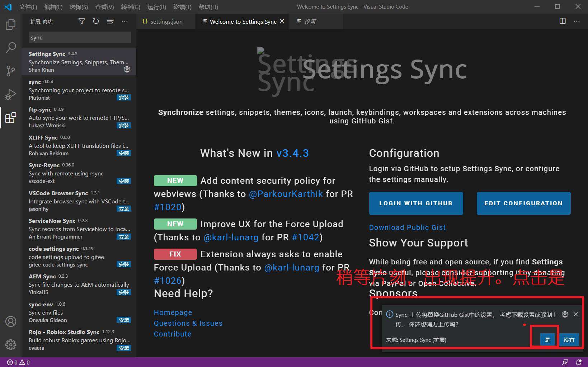Screen dimensions: 588x367
Task: Filter extensions with the funnel icon
Action: pyautogui.click(x=82, y=22)
